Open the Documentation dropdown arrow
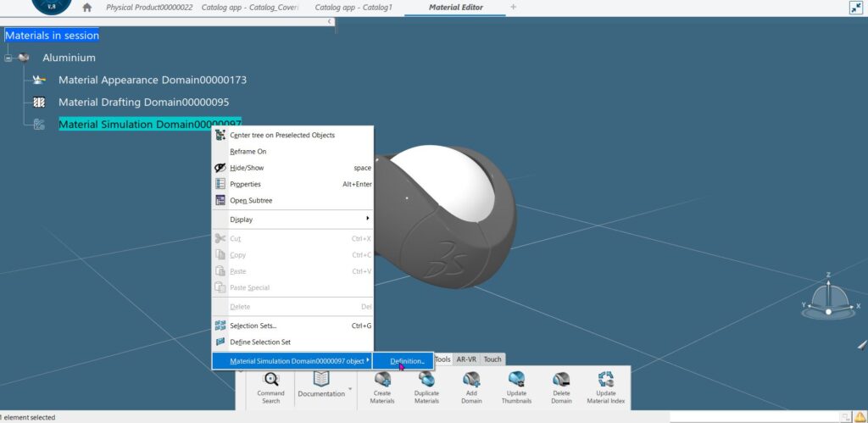Viewport: 868px width, 423px height. click(x=350, y=390)
